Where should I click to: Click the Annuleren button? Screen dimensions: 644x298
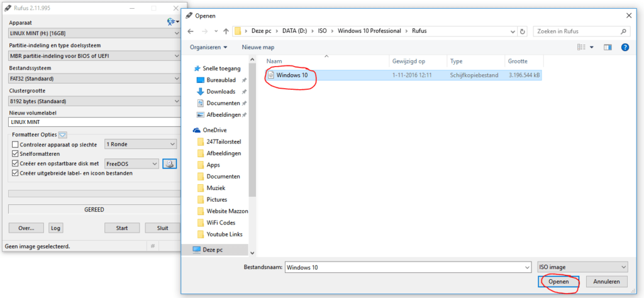point(607,282)
